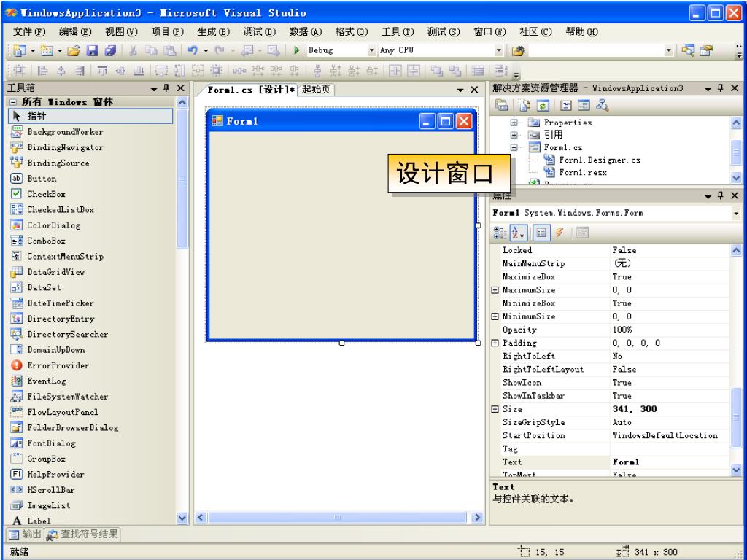747x560 pixels.
Task: Switch the properties grid to alphabetical view
Action: coord(519,233)
